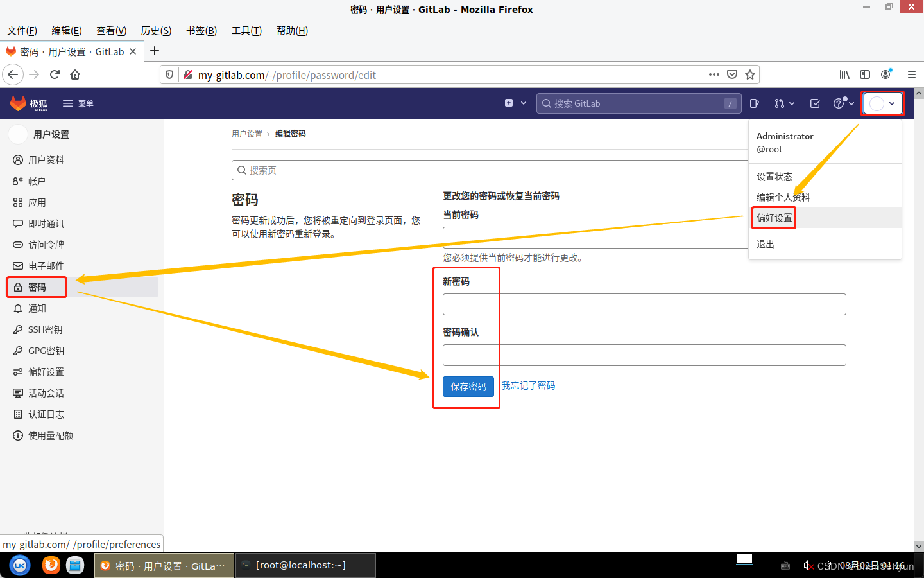This screenshot has width=924, height=578.
Task: Open the 菜单 hamburger menu
Action: pyautogui.click(x=78, y=103)
